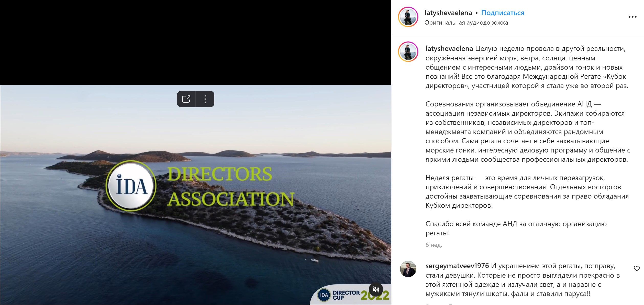
Task: Open the Оригинальная аудиодорожка audio link
Action: [x=466, y=23]
